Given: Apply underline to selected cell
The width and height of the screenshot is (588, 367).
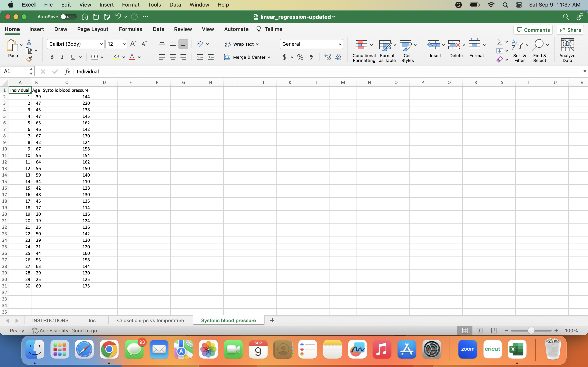Looking at the screenshot, I should (73, 57).
